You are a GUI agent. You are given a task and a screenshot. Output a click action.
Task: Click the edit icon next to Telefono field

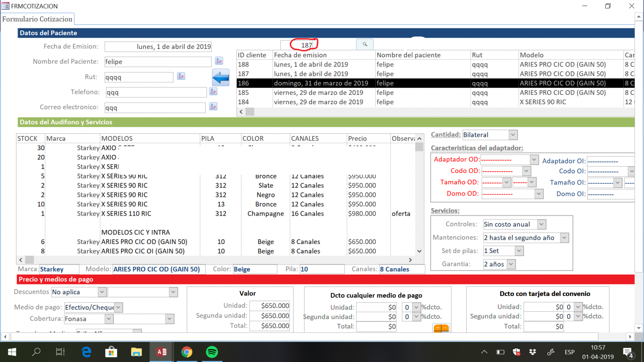pyautogui.click(x=213, y=91)
